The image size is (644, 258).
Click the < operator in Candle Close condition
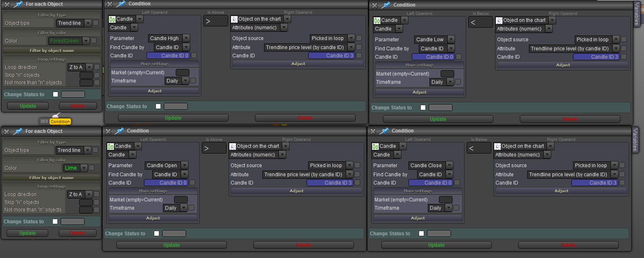coord(479,148)
